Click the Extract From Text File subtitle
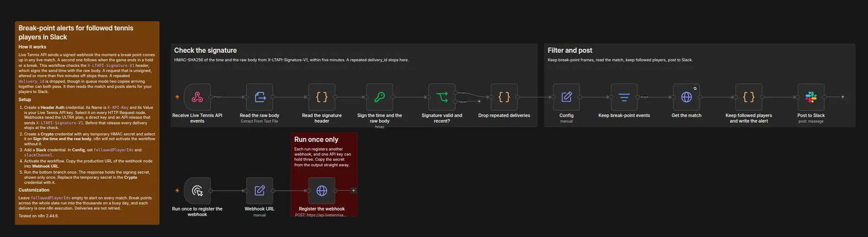The image size is (868, 237). click(x=260, y=121)
